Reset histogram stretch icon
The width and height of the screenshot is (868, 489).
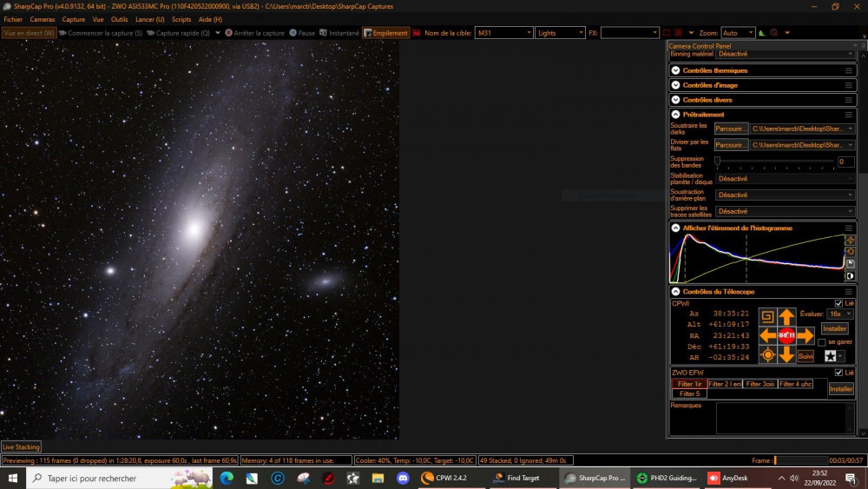(851, 252)
